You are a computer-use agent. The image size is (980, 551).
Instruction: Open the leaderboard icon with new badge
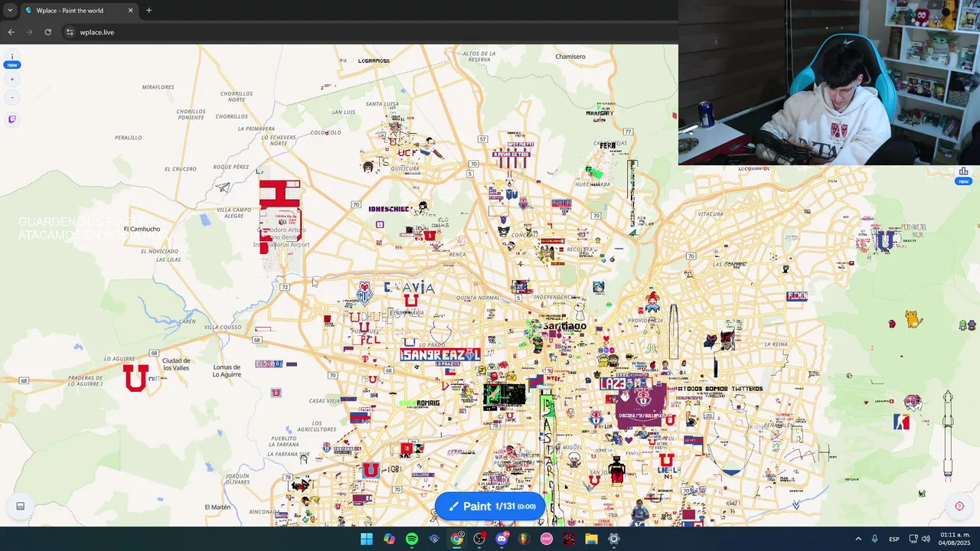[963, 175]
